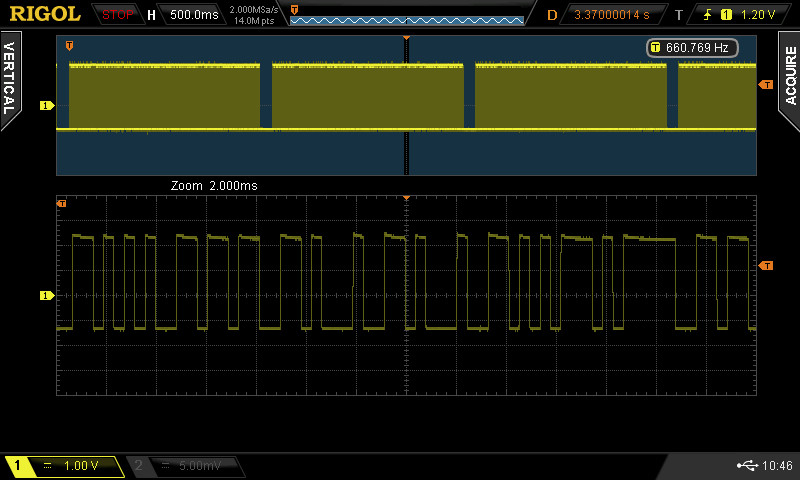Click the red STOP run status indicator
The width and height of the screenshot is (800, 480).
(118, 15)
